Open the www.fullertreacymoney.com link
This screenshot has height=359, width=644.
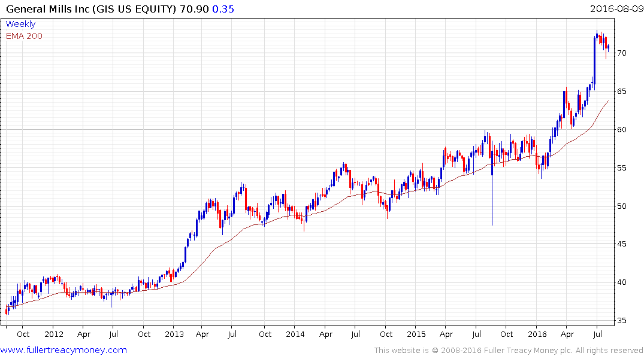[64, 350]
